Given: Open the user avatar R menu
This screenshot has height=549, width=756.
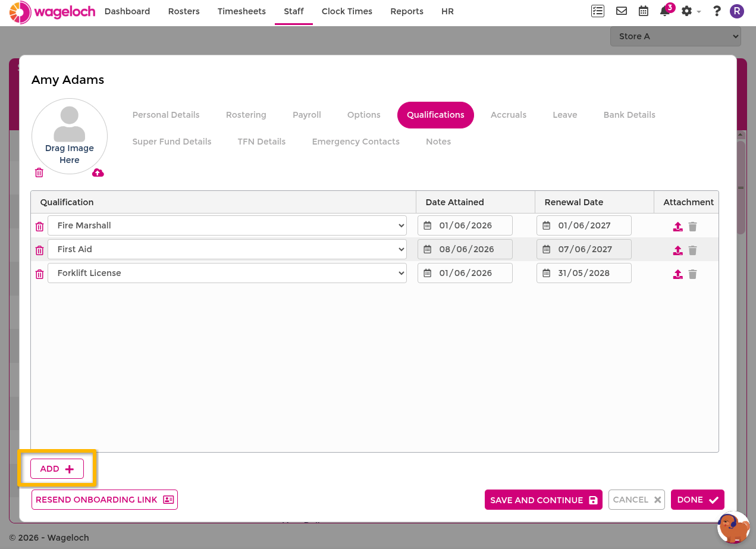Looking at the screenshot, I should tap(737, 11).
